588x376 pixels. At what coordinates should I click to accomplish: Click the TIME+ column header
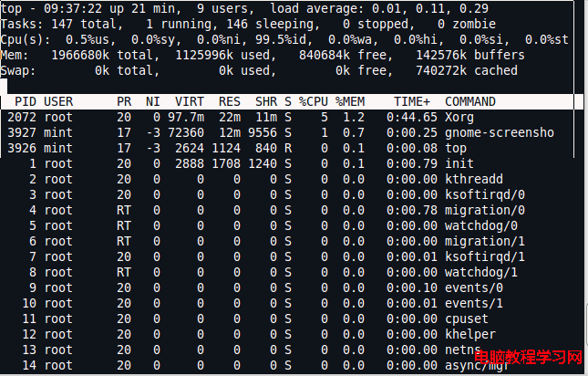point(412,101)
